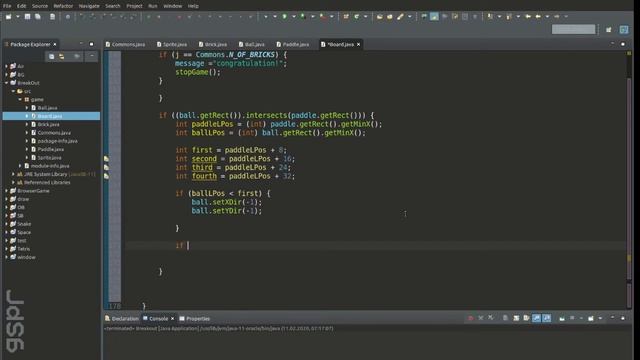Click the New file toolbar icon
This screenshot has width=640, height=360.
pos(9,16)
